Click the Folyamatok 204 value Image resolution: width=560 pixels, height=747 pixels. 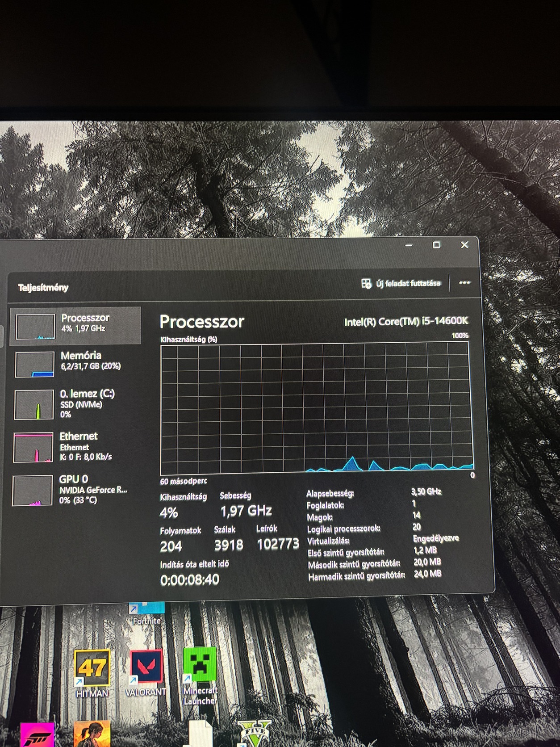(171, 546)
